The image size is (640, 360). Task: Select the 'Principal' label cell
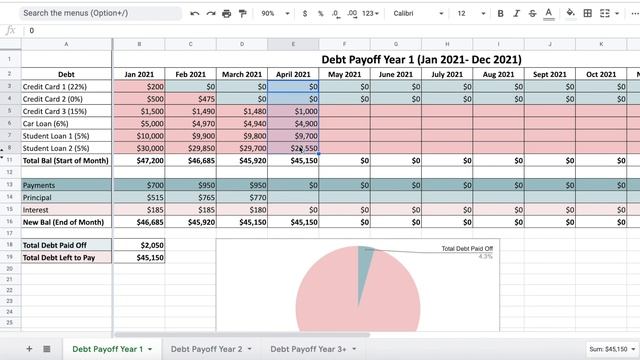(66, 198)
